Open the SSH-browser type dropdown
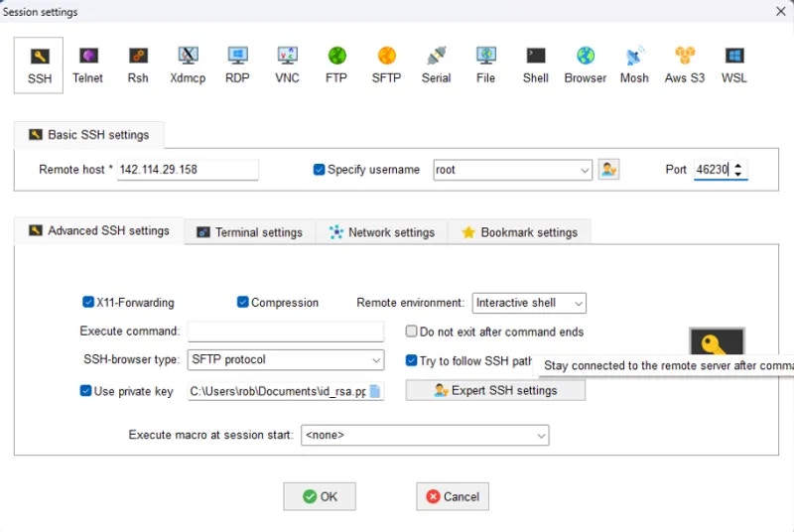The height and width of the screenshot is (532, 794). (286, 359)
